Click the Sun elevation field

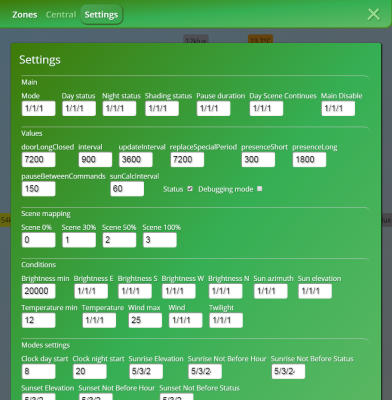(315, 291)
